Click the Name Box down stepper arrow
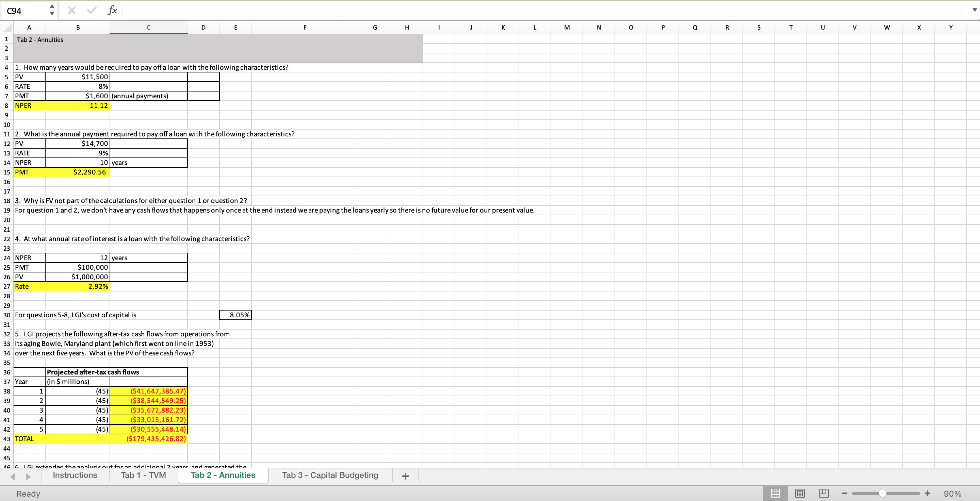The width and height of the screenshot is (980, 501). (x=52, y=14)
